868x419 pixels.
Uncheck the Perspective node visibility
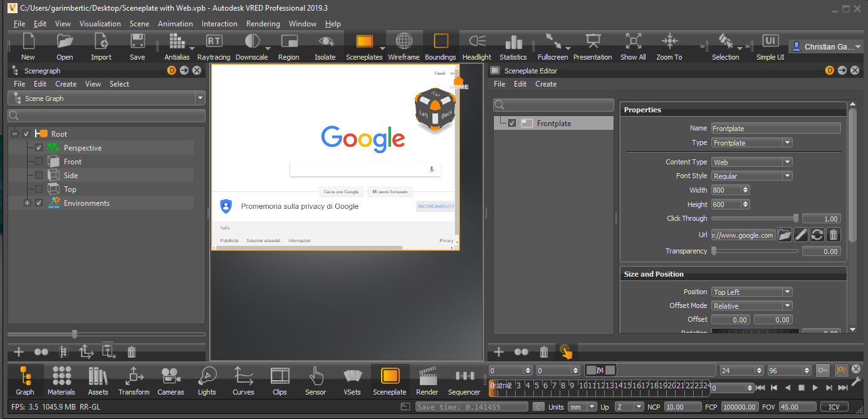(x=39, y=147)
